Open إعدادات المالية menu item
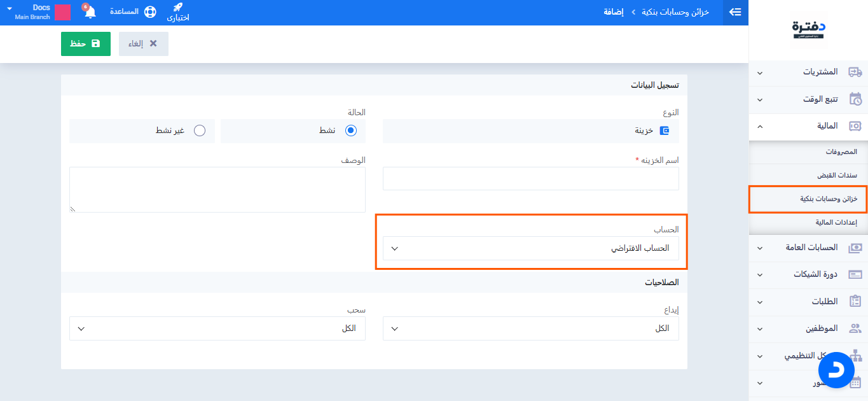The height and width of the screenshot is (401, 868). (x=836, y=222)
